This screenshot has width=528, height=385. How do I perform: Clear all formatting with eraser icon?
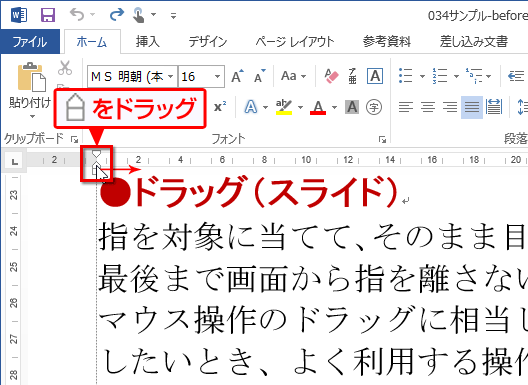click(x=331, y=76)
